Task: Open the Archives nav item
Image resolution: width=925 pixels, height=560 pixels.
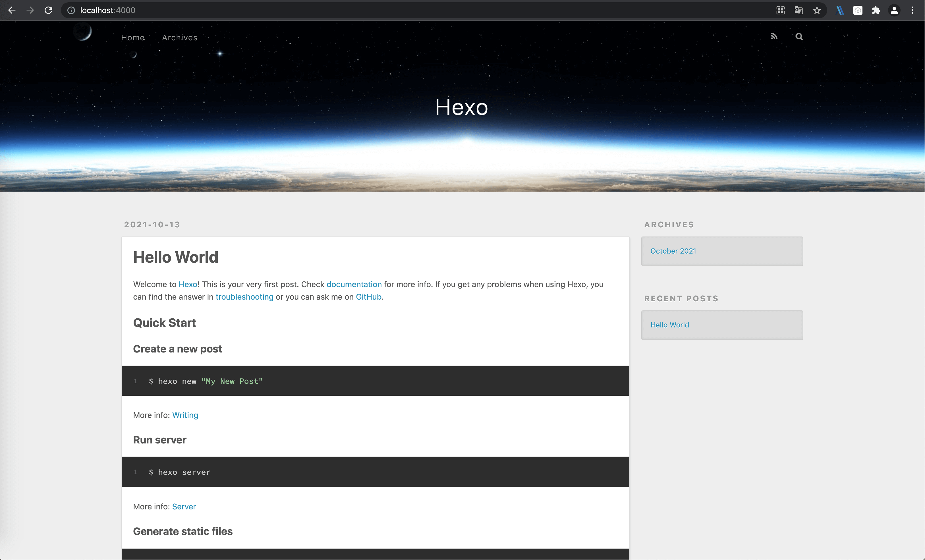Action: click(179, 38)
